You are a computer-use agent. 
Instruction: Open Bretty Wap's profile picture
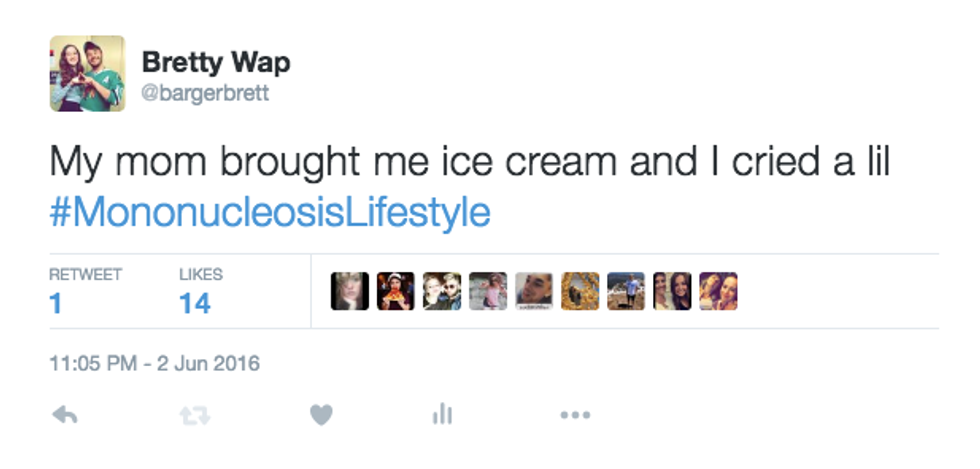click(87, 74)
